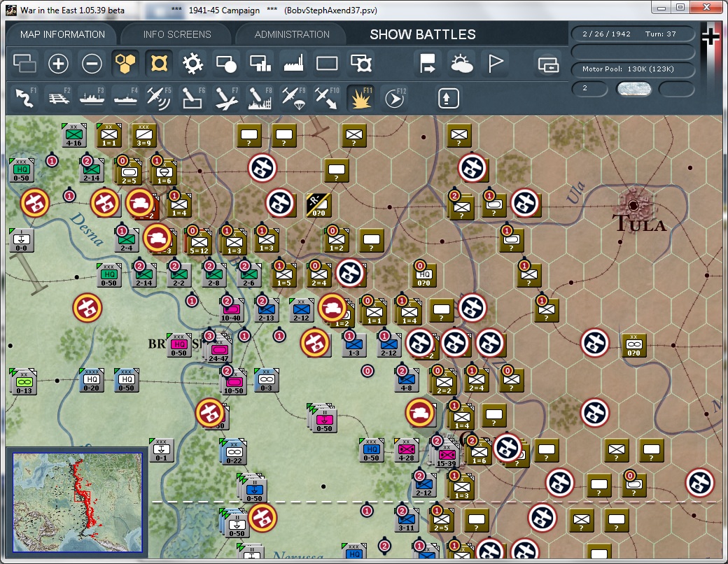Click the bar chart overlay icon
Viewport: 728px width, 564px height.
click(x=260, y=64)
